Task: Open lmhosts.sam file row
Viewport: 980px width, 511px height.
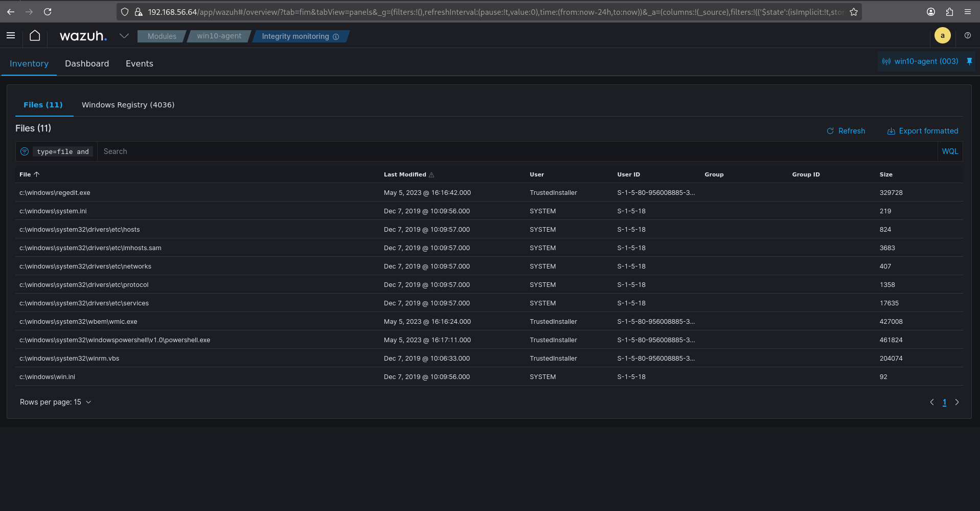Action: click(x=489, y=248)
